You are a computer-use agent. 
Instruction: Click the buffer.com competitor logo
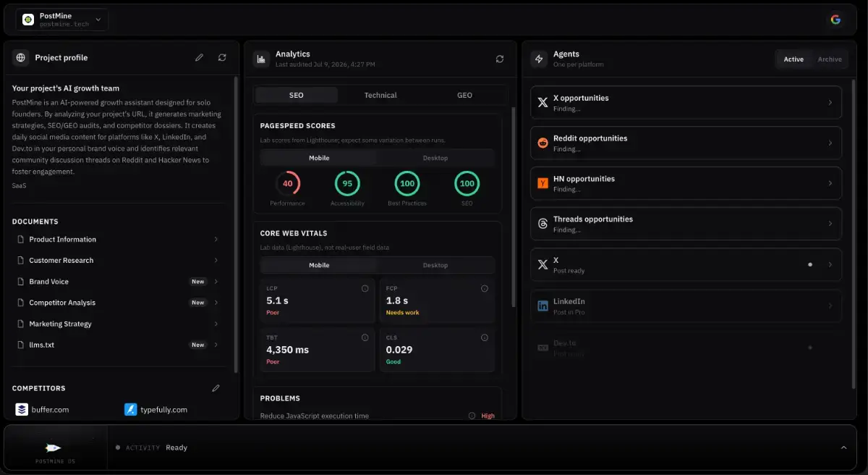pyautogui.click(x=22, y=409)
